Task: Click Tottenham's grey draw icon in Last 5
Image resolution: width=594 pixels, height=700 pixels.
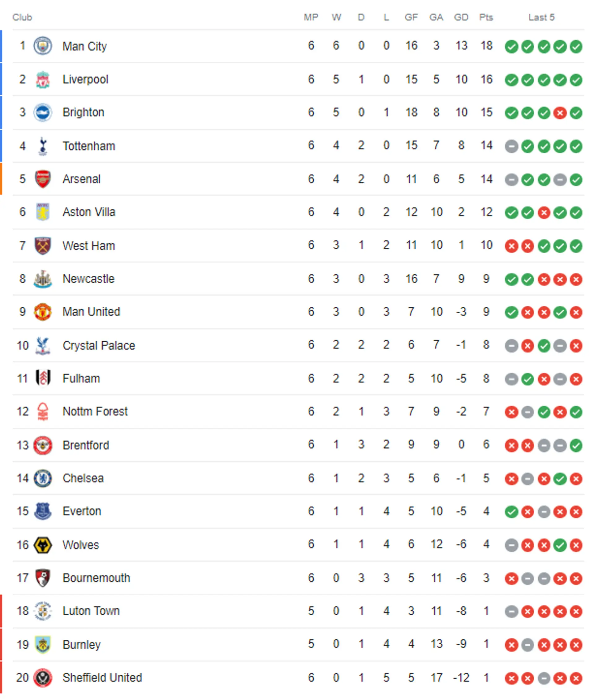Action: point(511,146)
